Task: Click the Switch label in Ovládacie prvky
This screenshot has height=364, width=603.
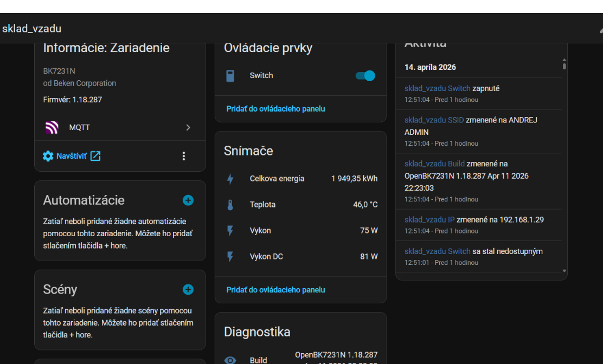Action: click(x=261, y=76)
